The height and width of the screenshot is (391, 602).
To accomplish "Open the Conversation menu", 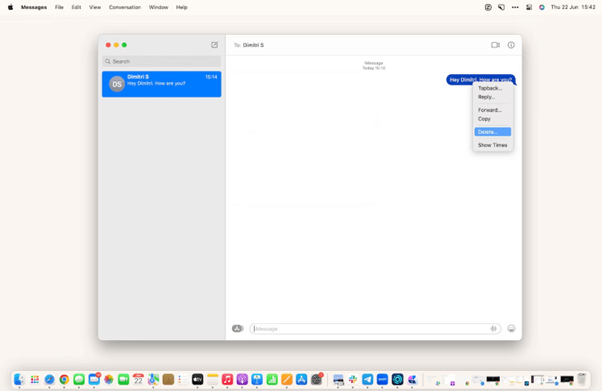I will click(125, 7).
